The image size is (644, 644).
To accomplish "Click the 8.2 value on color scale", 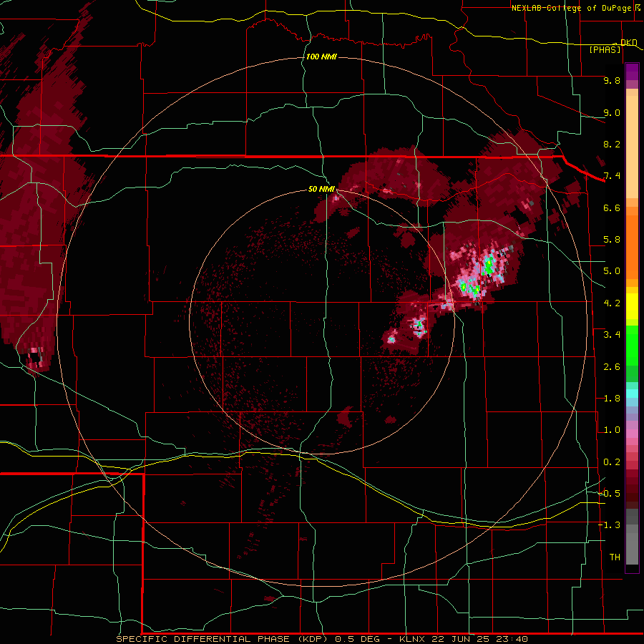I will pos(612,145).
